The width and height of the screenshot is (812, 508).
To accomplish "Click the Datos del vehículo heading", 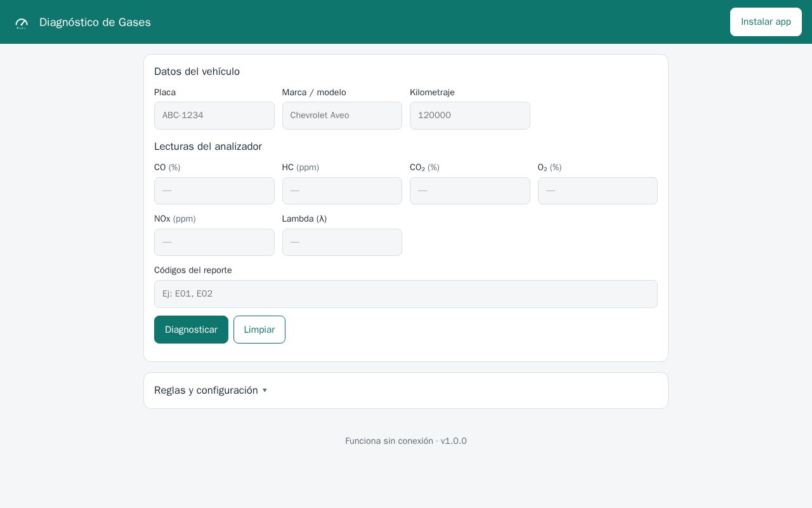I will pos(197,72).
